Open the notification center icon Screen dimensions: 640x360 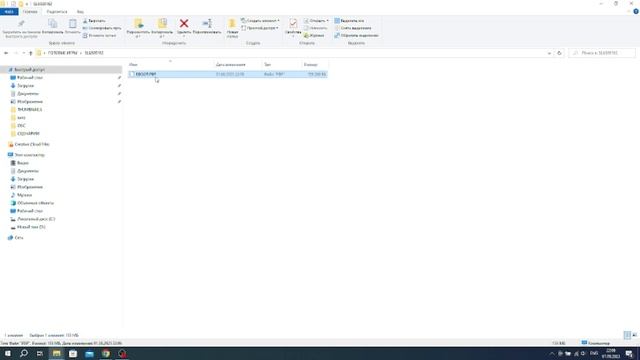pyautogui.click(x=629, y=353)
